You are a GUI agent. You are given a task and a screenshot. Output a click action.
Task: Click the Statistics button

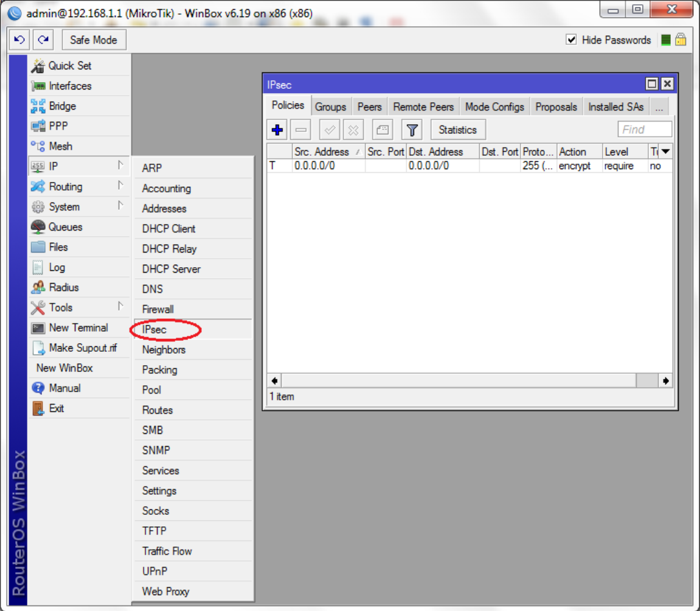pos(457,130)
